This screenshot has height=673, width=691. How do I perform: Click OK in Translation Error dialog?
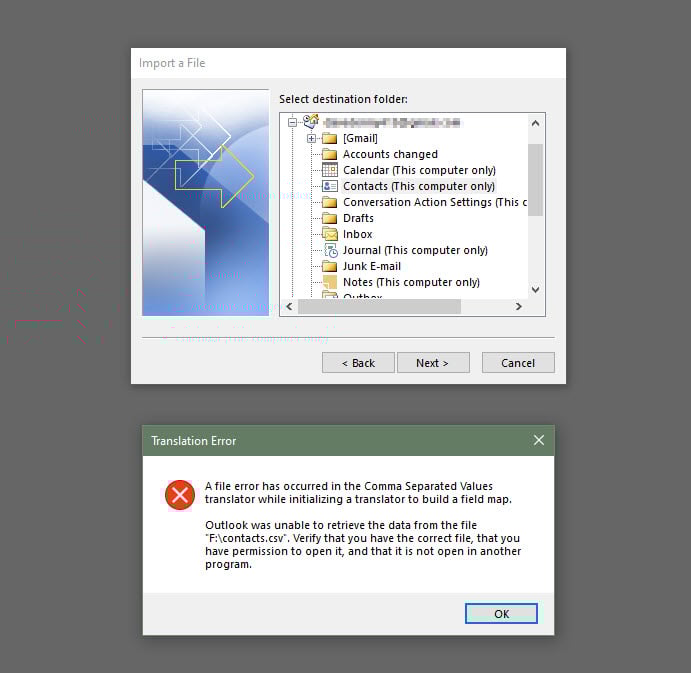(502, 614)
